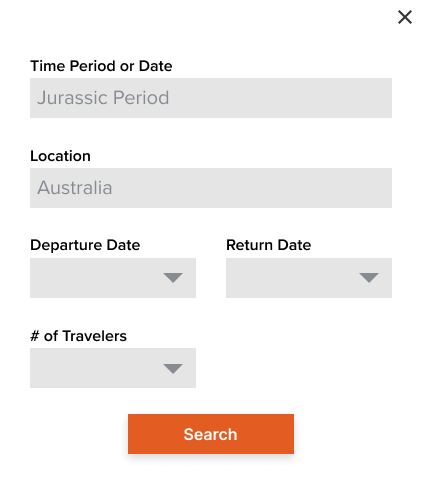Click the Return Date label
Screen dimensions: 422x486
(x=269, y=245)
